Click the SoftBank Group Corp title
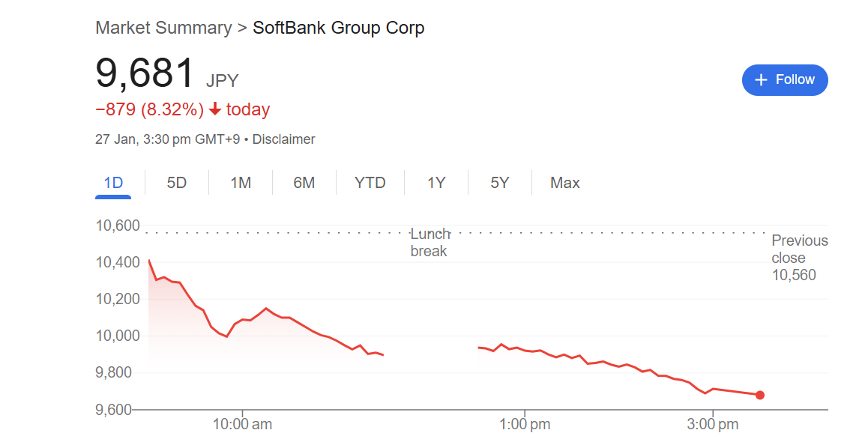Viewport: 868px width, 439px height. [339, 28]
